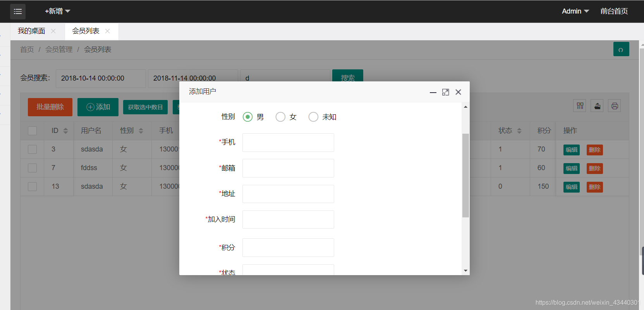Click the 积分 input field

coord(288,248)
